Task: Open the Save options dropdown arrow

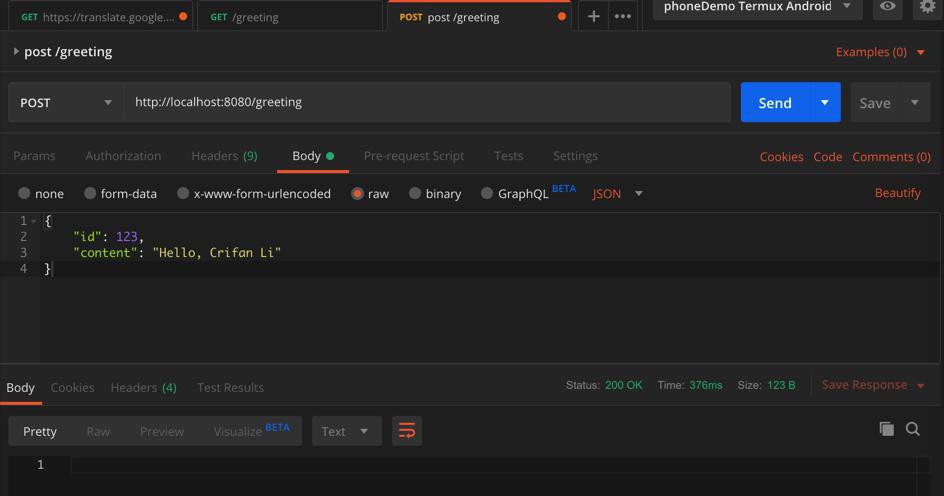Action: point(914,102)
